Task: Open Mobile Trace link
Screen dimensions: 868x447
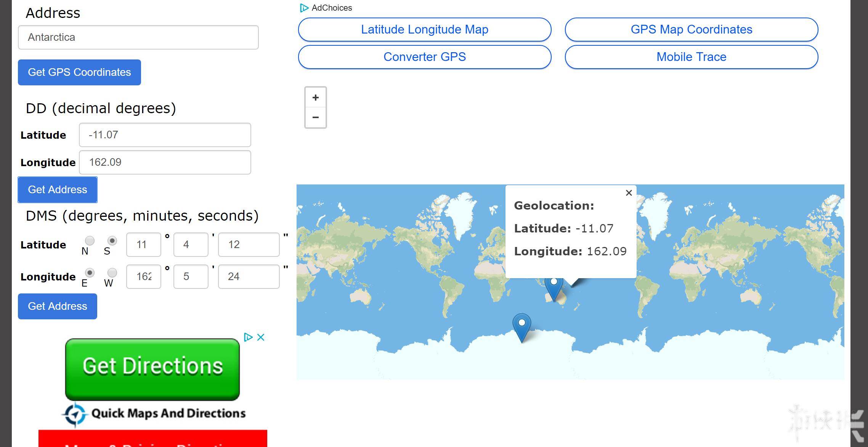Action: 691,57
